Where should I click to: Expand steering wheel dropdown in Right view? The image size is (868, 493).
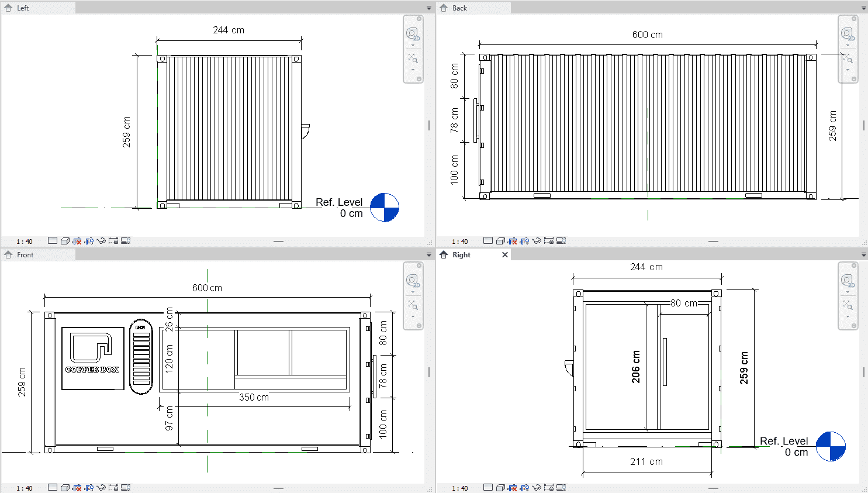click(x=848, y=292)
